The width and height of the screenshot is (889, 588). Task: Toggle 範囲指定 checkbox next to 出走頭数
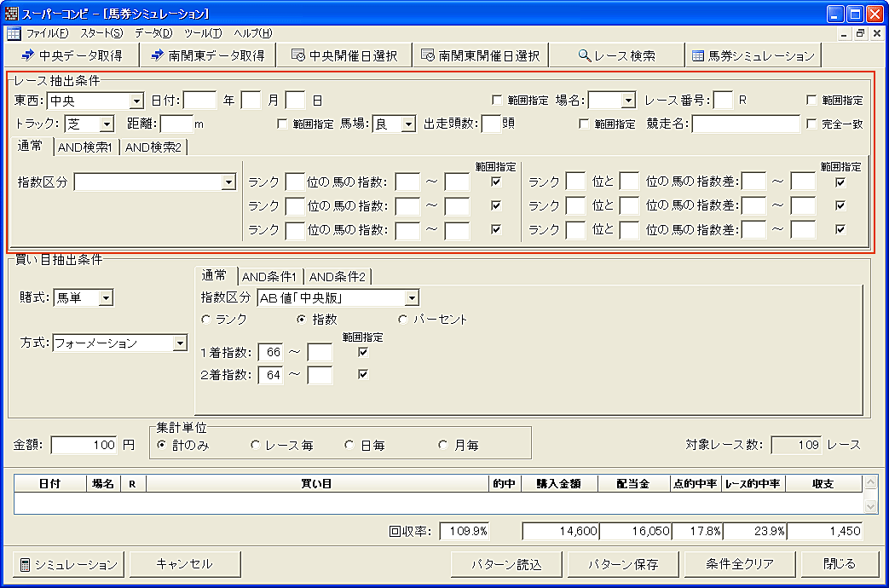[584, 124]
